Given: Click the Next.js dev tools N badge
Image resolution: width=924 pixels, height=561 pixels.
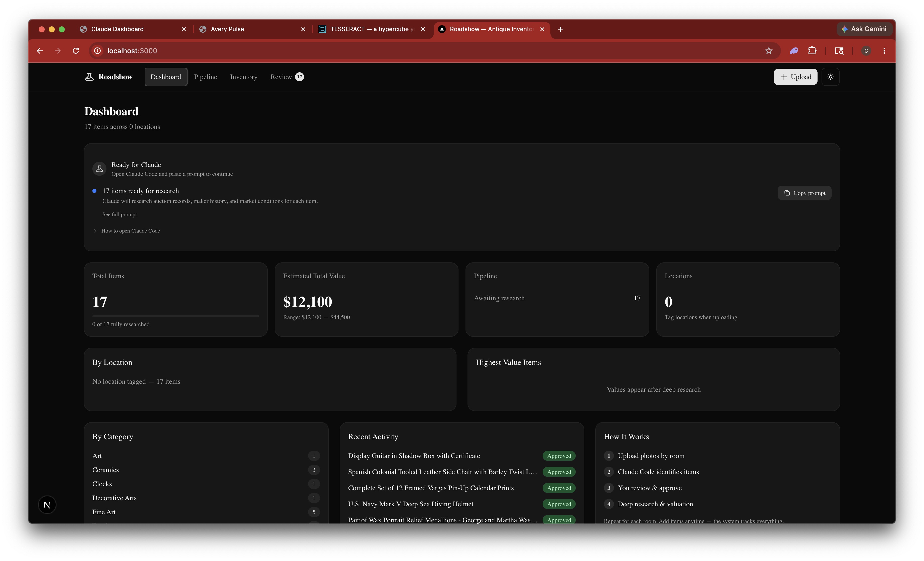Looking at the screenshot, I should 47,505.
